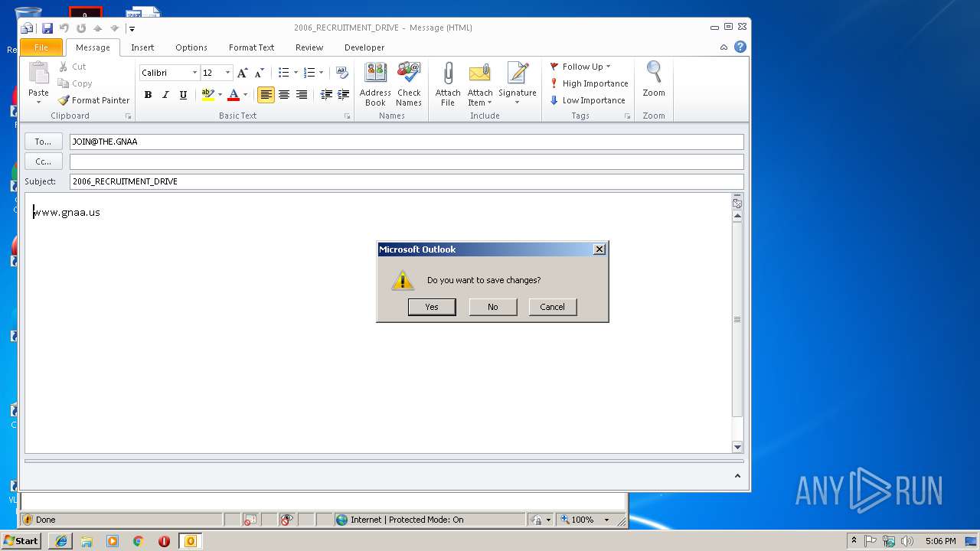Image resolution: width=980 pixels, height=551 pixels.
Task: Expand the Bullets style arrow
Action: (x=296, y=73)
